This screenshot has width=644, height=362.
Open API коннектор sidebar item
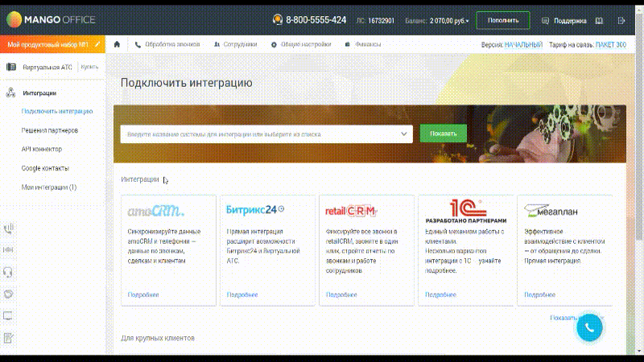coord(42,149)
